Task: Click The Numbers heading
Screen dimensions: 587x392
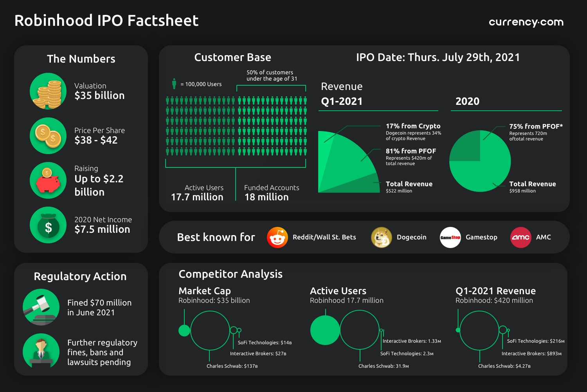Action: tap(81, 59)
